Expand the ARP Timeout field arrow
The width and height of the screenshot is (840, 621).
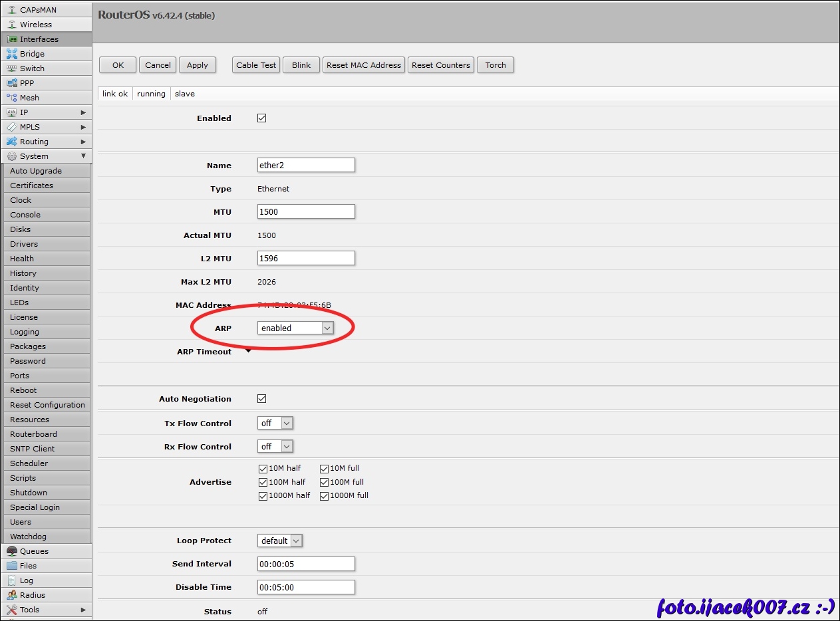[249, 351]
